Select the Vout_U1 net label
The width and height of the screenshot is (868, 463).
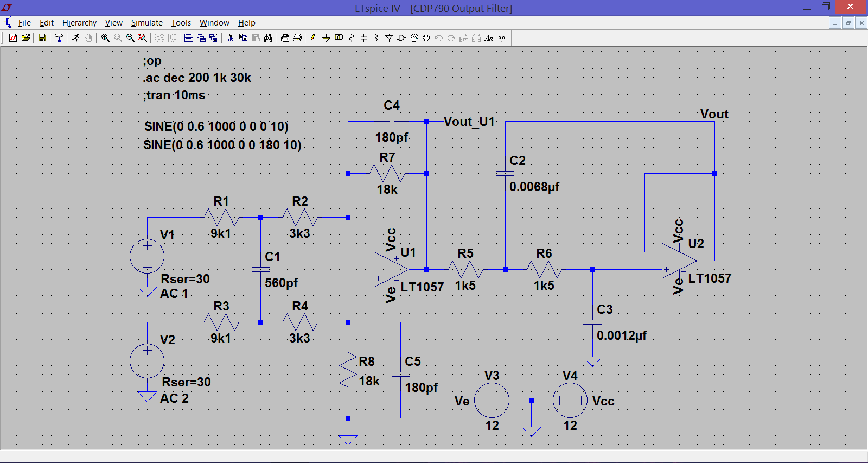pyautogui.click(x=469, y=122)
